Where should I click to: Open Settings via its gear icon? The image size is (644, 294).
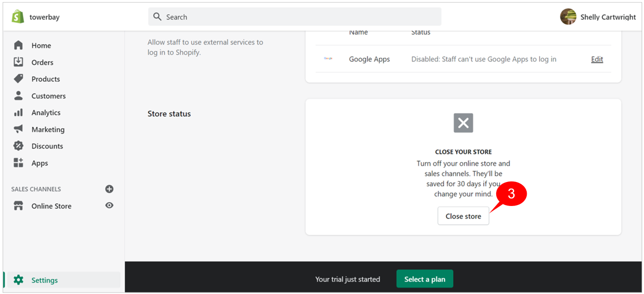[18, 280]
